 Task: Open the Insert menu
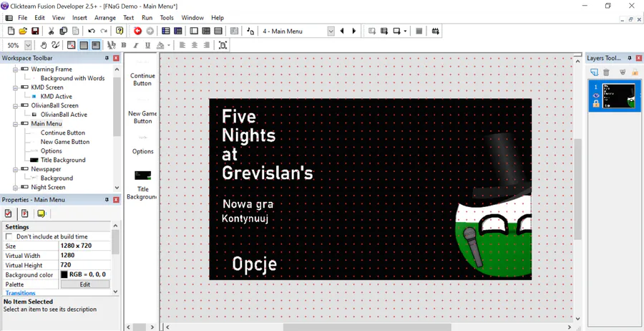(x=79, y=18)
